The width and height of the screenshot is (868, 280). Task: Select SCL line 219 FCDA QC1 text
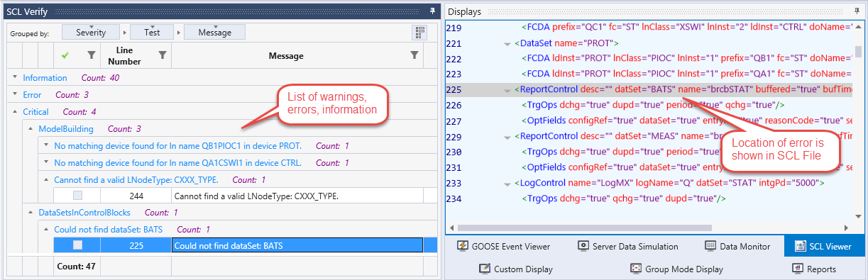(686, 28)
